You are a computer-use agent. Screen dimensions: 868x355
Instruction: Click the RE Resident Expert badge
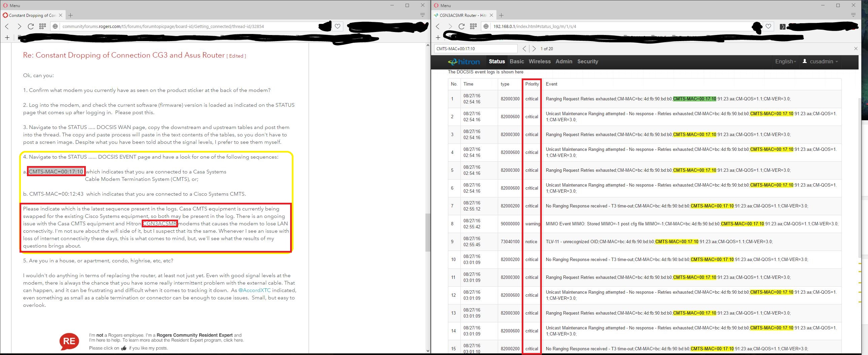coord(69,341)
